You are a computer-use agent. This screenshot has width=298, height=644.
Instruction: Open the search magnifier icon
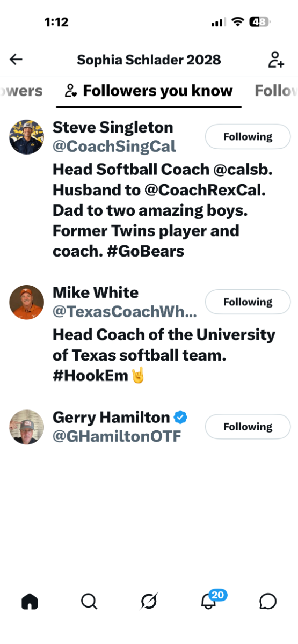[x=89, y=602]
